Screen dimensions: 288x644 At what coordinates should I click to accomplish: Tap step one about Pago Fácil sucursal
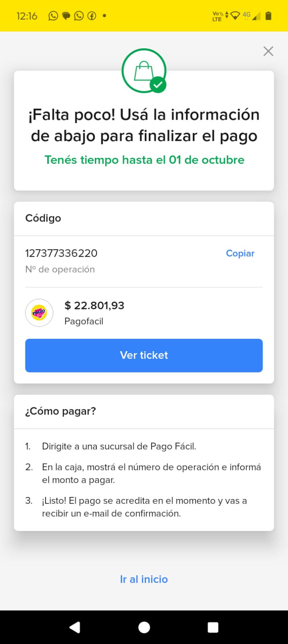(x=119, y=446)
